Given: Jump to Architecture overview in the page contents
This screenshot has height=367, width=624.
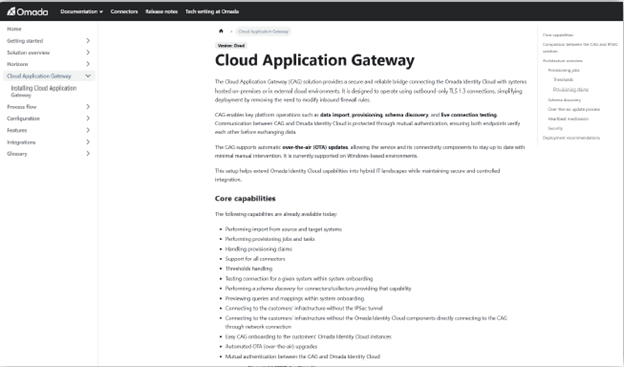Looking at the screenshot, I should tap(562, 61).
